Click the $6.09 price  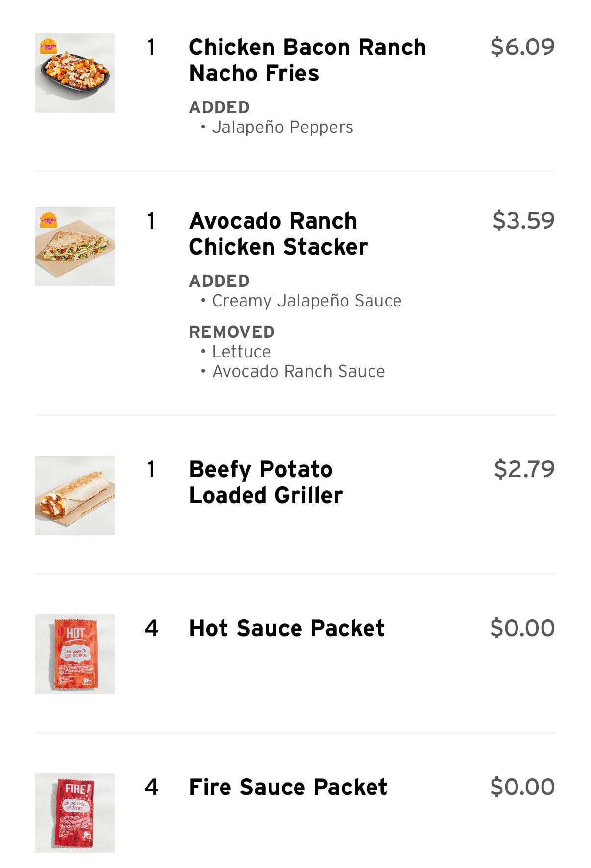(x=522, y=47)
